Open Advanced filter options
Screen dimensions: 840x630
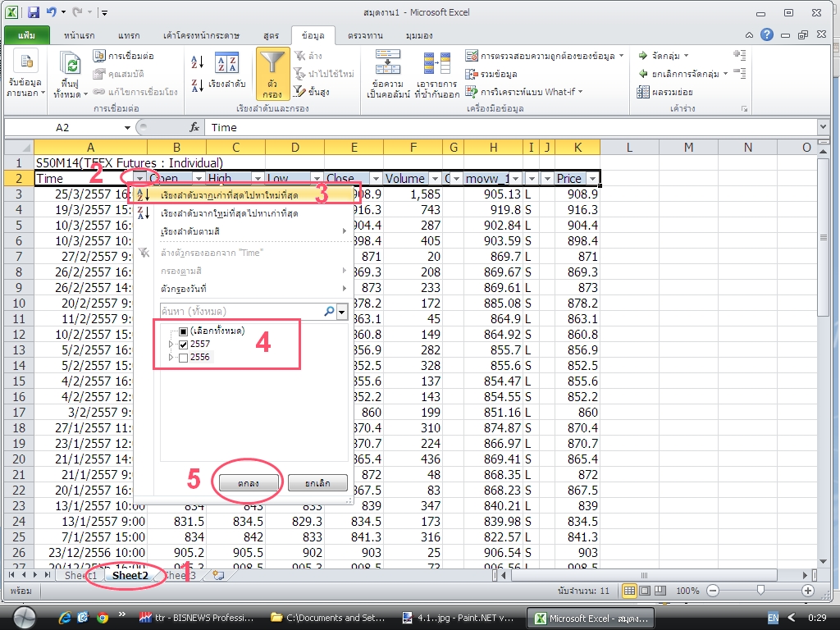pyautogui.click(x=311, y=92)
